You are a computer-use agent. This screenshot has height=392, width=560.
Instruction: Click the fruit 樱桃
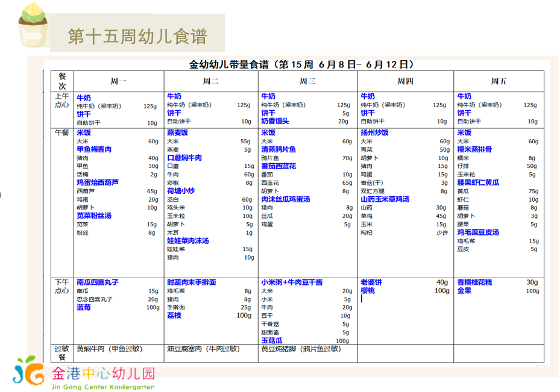pyautogui.click(x=368, y=291)
